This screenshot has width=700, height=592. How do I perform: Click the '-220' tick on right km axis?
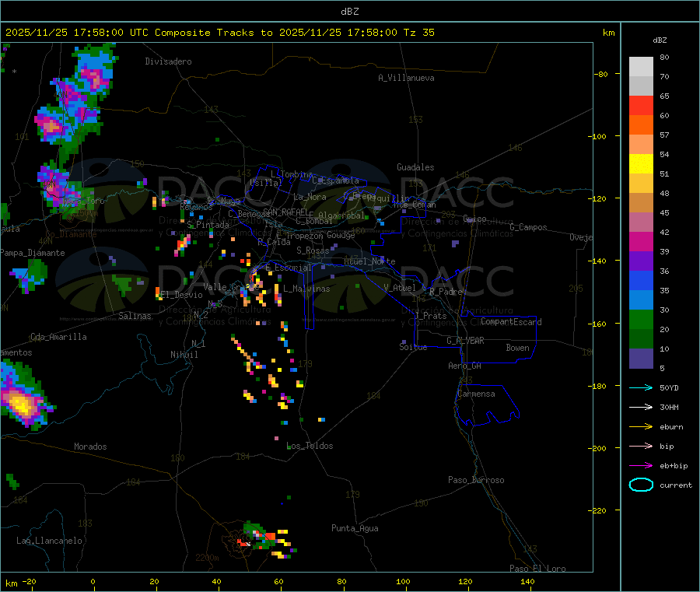[599, 511]
